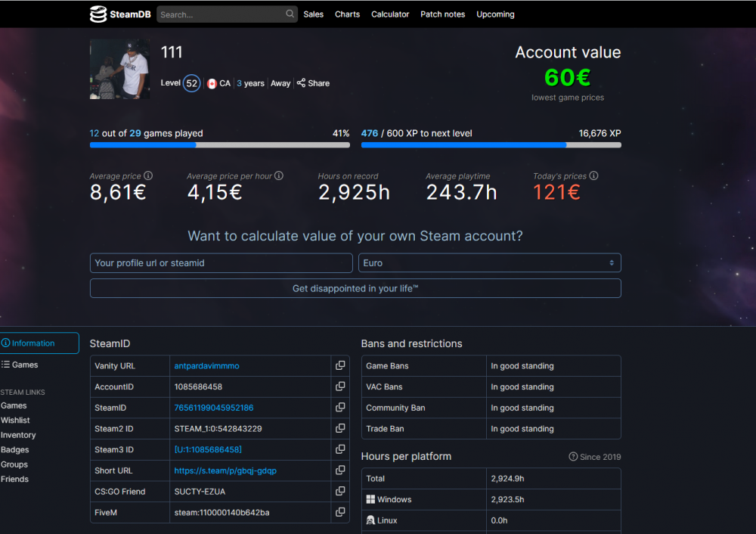Click the Average price info icon
This screenshot has height=534, width=756.
(148, 175)
